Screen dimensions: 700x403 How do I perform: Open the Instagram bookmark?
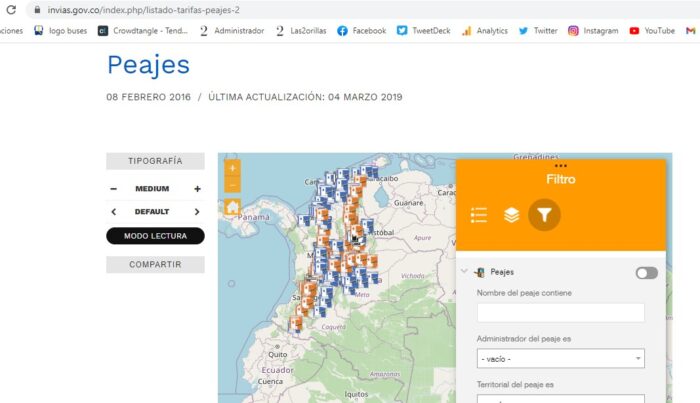[x=593, y=31]
